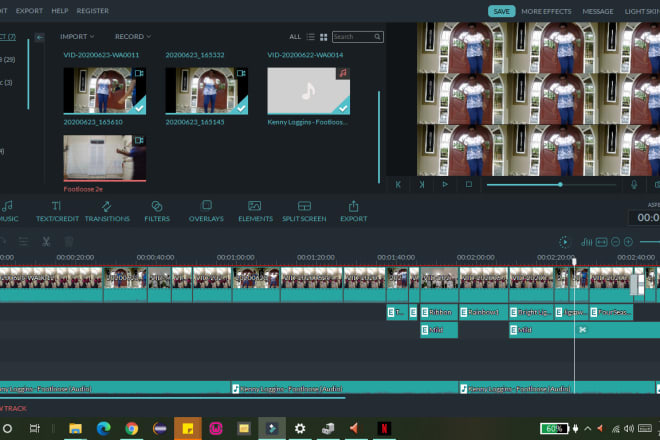Open Netflix from the taskbar
Viewport: 660px width, 440px height.
tap(384, 429)
